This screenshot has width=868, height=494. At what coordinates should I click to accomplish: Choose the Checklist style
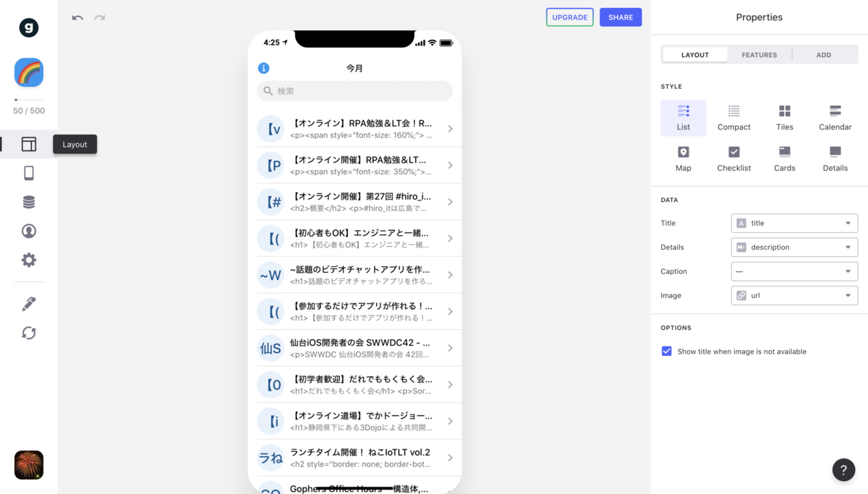coord(734,159)
